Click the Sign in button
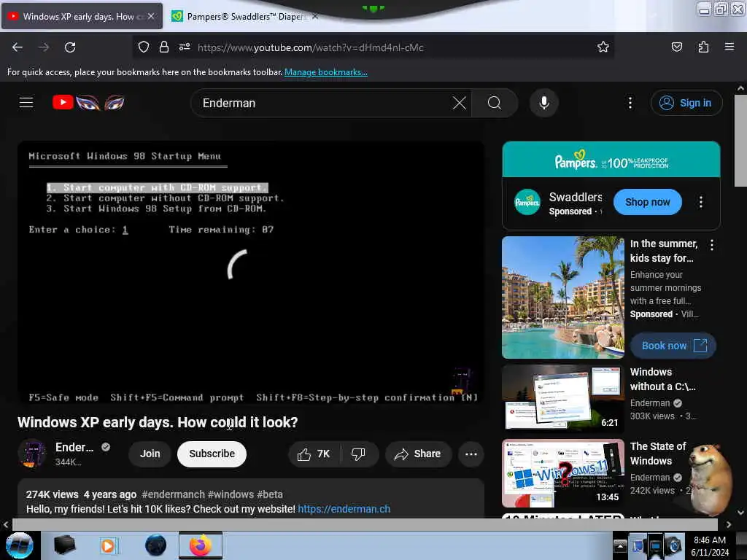This screenshot has width=747, height=560. [x=686, y=103]
